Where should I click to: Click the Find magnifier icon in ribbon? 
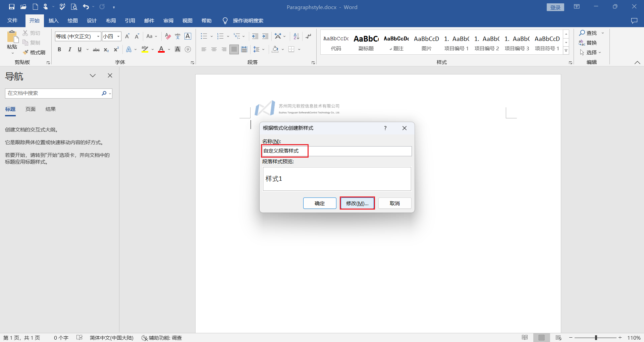[582, 33]
